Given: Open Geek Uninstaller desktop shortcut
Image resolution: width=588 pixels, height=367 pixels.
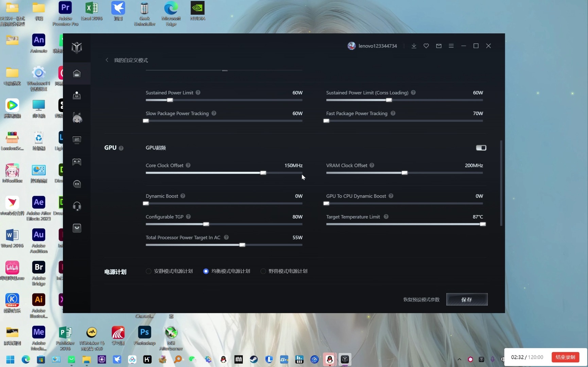Looking at the screenshot, I should (144, 14).
